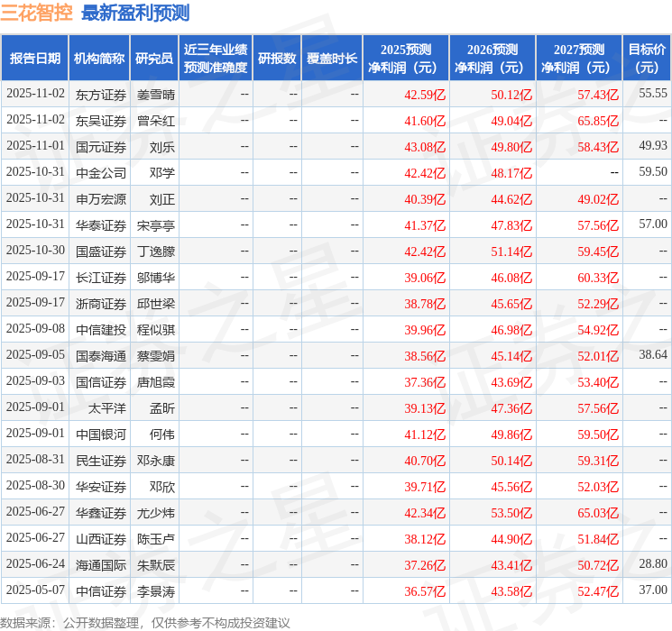This screenshot has height=631, width=672.
Task: Select the 65.85亿 2027 forecast value
Action: [598, 120]
